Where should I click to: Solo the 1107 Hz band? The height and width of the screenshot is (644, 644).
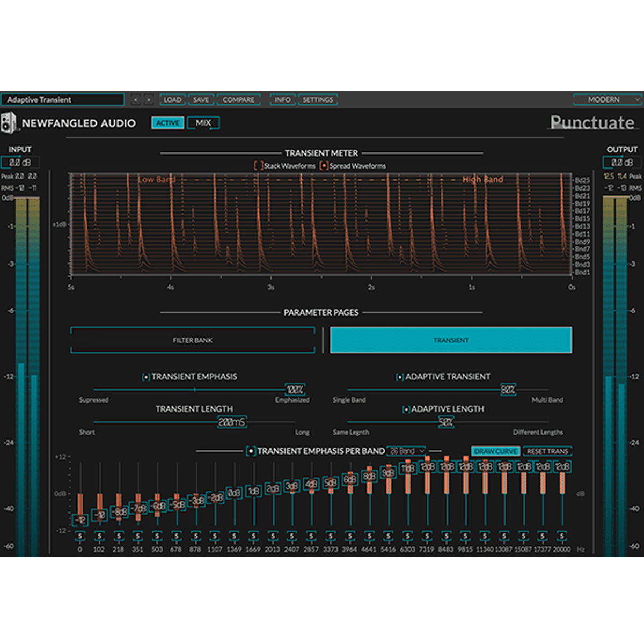[x=215, y=536]
